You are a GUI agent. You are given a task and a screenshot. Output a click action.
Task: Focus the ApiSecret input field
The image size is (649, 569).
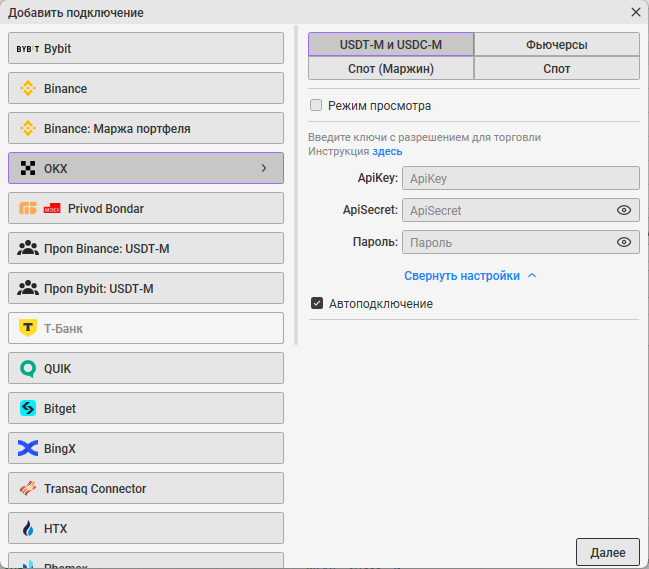tap(521, 210)
